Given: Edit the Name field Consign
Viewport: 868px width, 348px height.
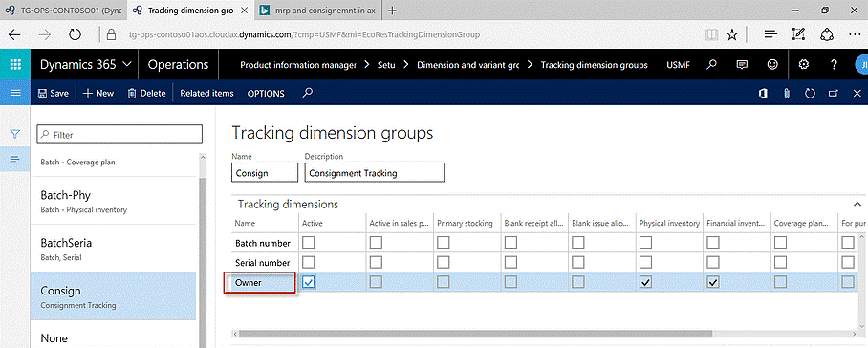Looking at the screenshot, I should pyautogui.click(x=265, y=173).
